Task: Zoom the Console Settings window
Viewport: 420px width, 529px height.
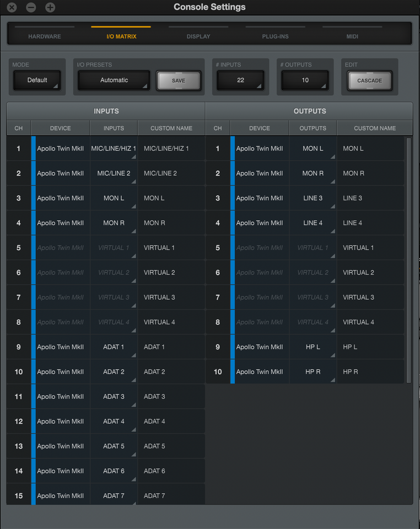Action: click(x=50, y=7)
